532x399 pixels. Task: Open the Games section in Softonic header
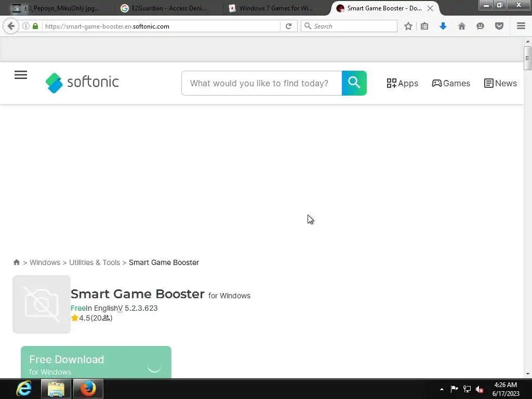pos(451,83)
